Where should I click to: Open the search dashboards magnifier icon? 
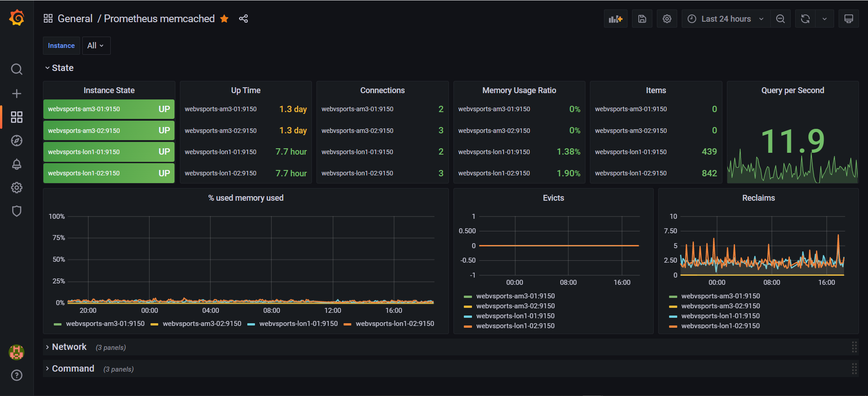[17, 69]
